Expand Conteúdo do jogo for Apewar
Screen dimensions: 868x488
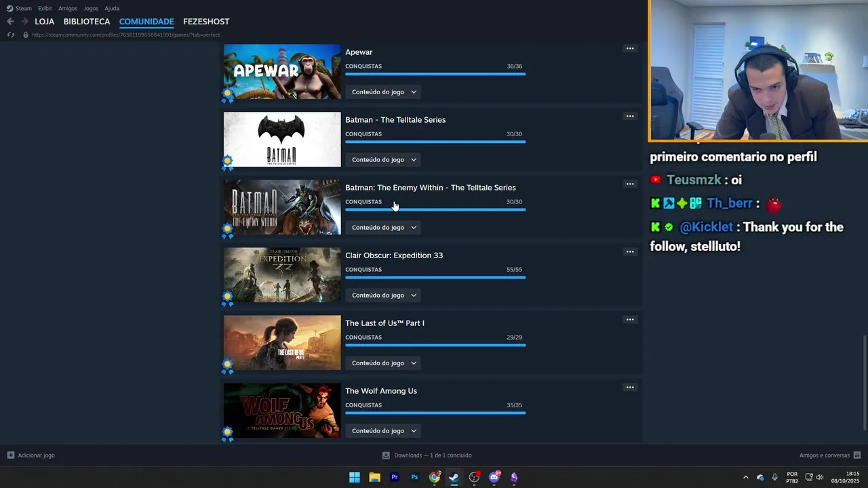[383, 92]
